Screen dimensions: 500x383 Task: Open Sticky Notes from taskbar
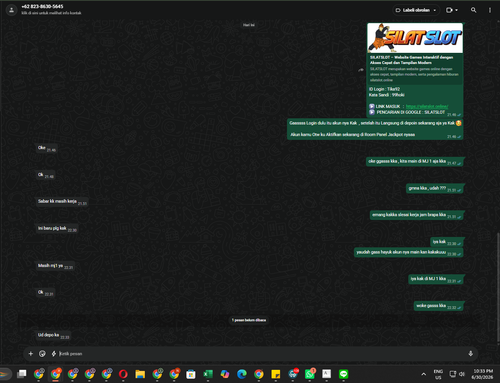pos(276,374)
